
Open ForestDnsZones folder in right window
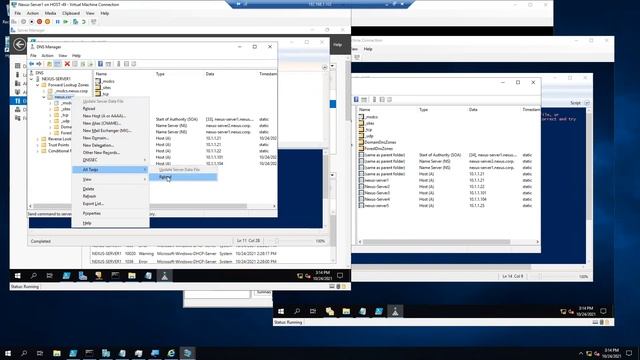[378, 149]
